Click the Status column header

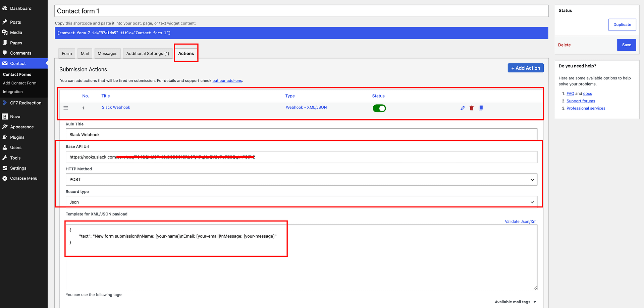378,96
